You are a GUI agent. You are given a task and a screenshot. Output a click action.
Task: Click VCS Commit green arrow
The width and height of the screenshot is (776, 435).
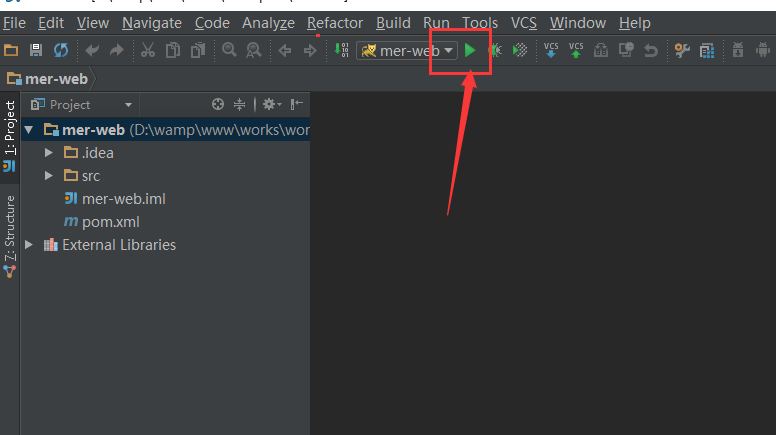pyautogui.click(x=576, y=50)
